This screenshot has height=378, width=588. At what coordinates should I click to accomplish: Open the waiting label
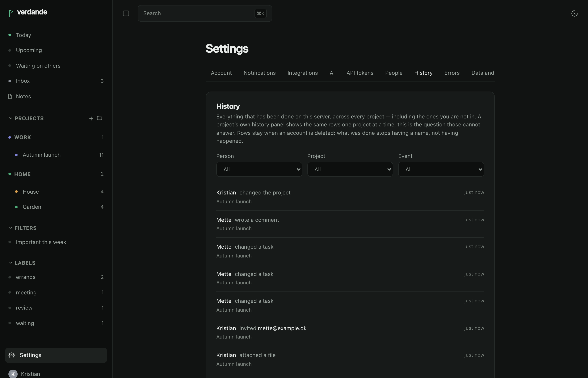(x=56, y=323)
